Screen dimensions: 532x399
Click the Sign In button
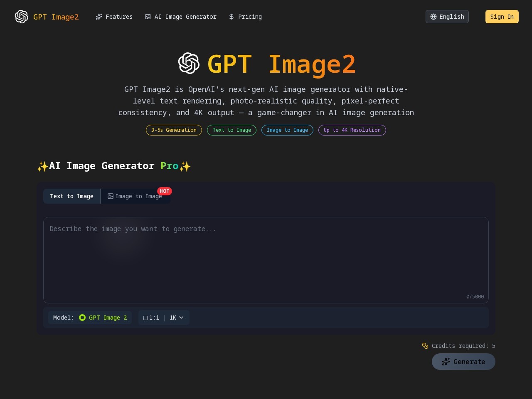[502, 17]
